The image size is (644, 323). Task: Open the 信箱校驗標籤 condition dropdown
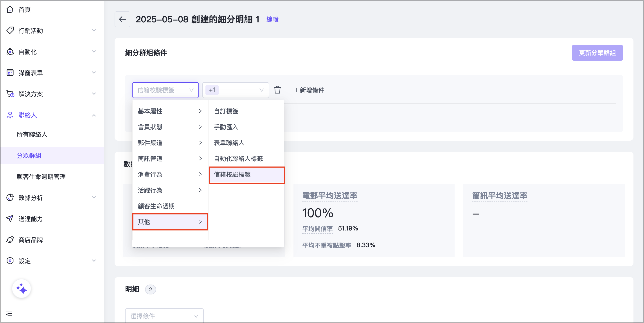pos(165,90)
